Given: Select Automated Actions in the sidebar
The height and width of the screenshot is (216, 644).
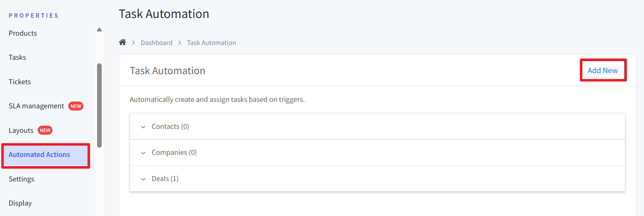Looking at the screenshot, I should [39, 154].
